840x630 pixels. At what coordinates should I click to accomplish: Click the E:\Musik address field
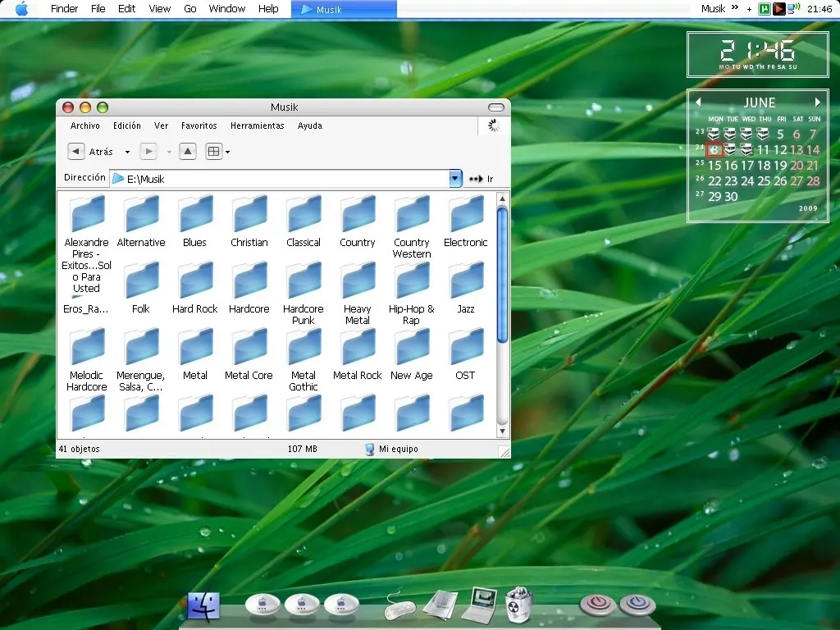[x=280, y=178]
